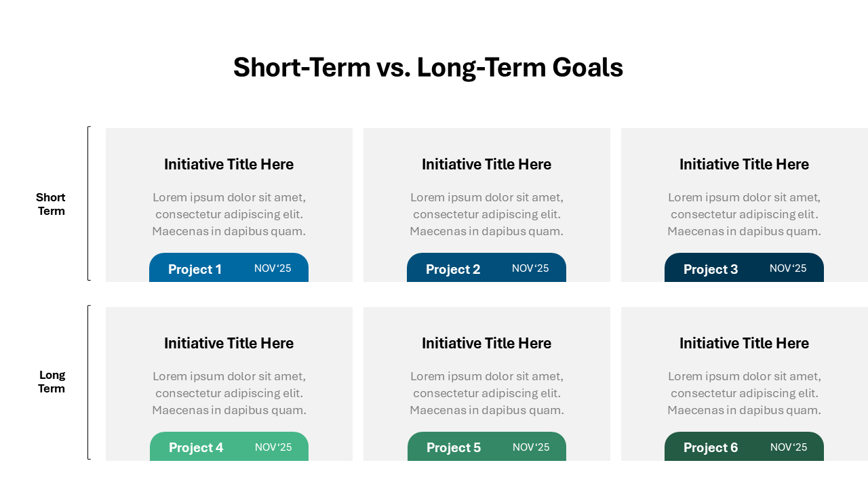868x488 pixels.
Task: Click the dark green Project 6 badge
Action: click(x=744, y=447)
